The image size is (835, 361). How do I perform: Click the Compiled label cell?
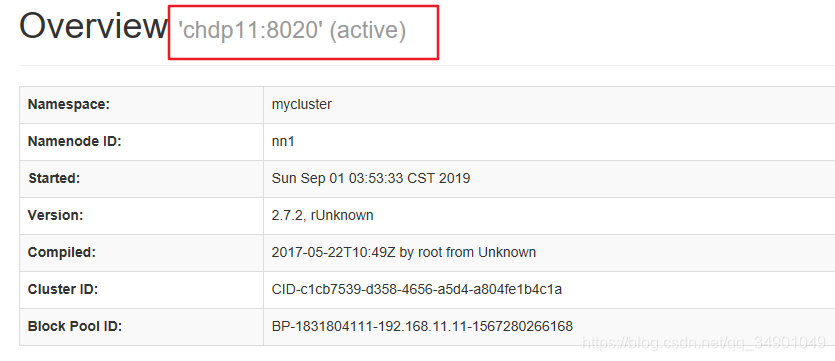pos(141,253)
